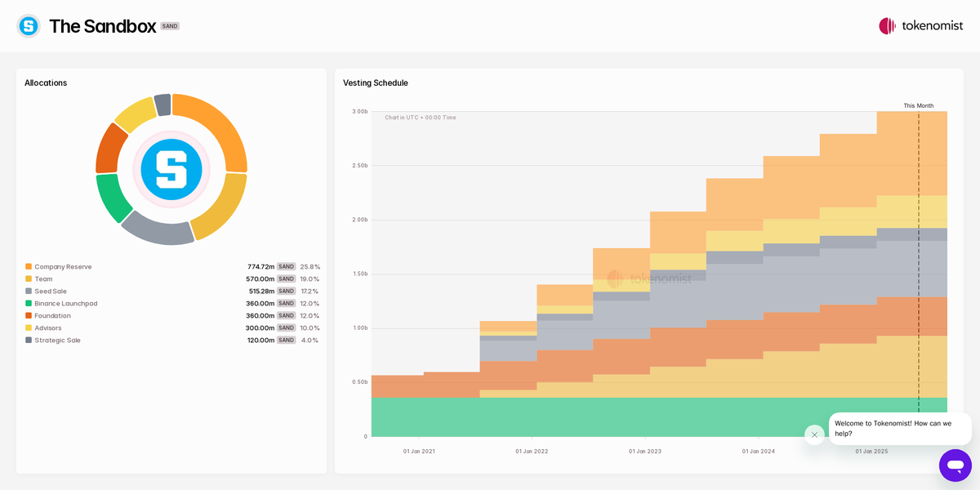Click the 01 Jan 2021 axis label
Image resolution: width=980 pixels, height=490 pixels.
[x=419, y=451]
